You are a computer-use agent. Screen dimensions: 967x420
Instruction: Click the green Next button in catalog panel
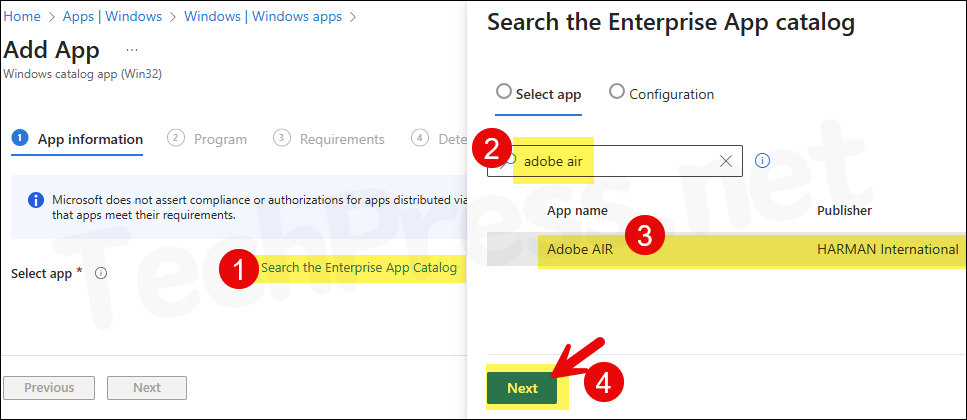coord(522,388)
